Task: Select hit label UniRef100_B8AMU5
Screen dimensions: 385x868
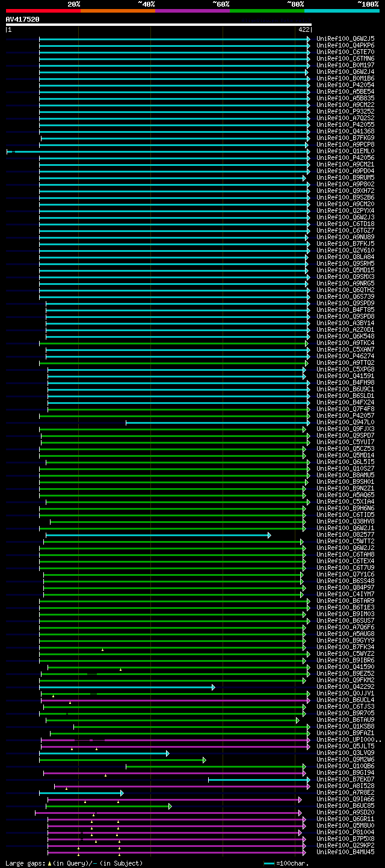Action: 345,475
